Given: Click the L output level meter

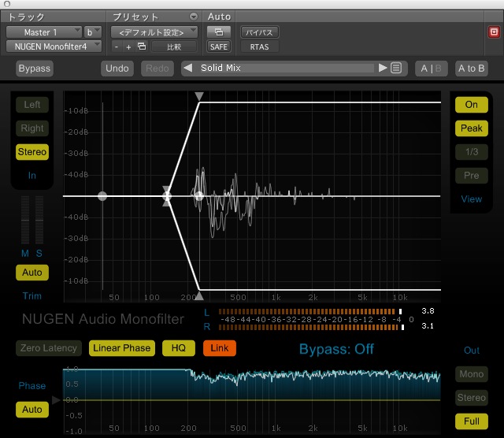Looking at the screenshot, I should point(309,311).
